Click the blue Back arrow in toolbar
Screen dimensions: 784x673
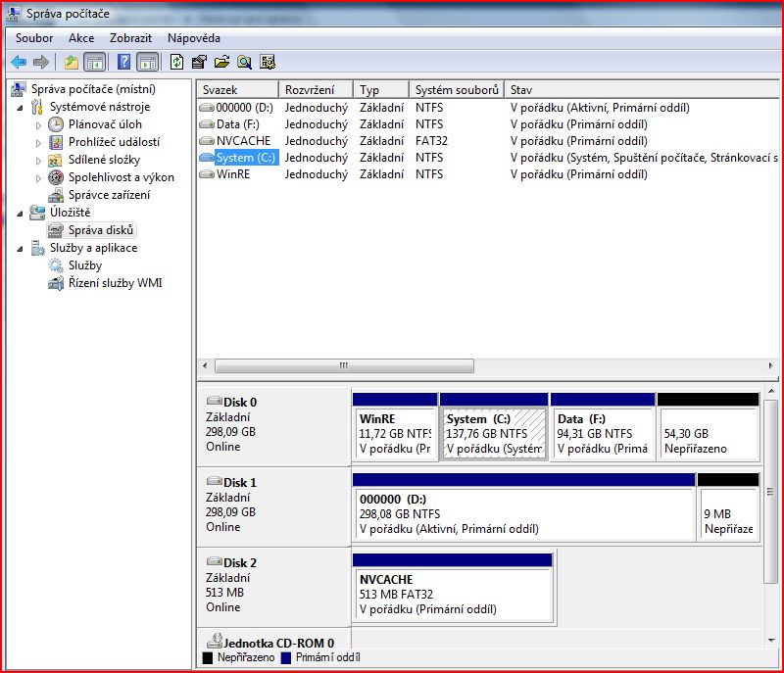pos(19,63)
